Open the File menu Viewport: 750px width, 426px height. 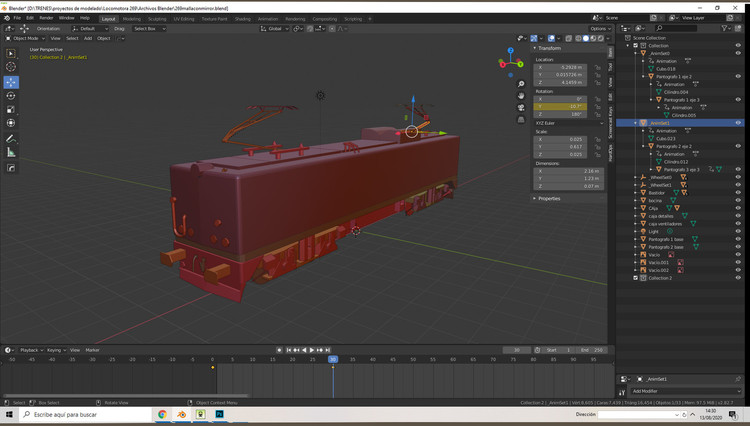(x=17, y=18)
